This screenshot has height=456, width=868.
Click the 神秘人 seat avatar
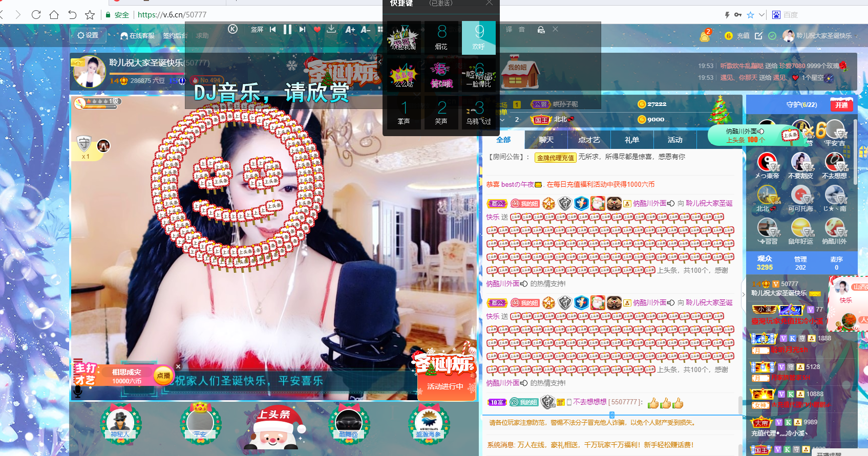pyautogui.click(x=120, y=423)
